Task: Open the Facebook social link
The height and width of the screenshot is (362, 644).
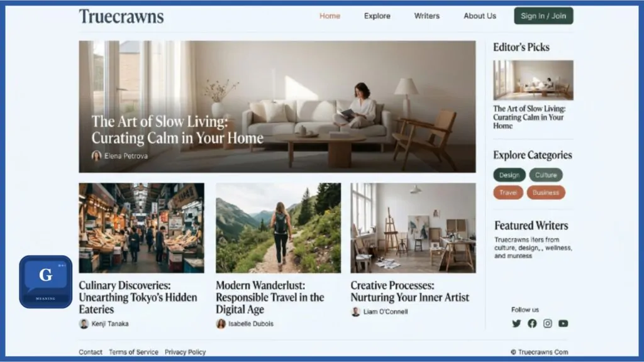Action: tap(532, 324)
